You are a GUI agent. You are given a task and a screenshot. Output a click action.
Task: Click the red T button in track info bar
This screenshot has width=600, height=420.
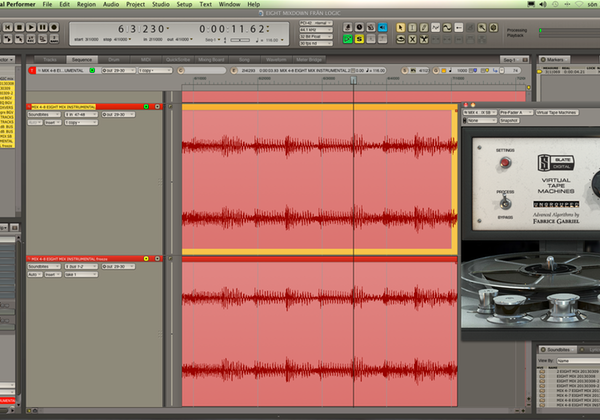point(32,70)
